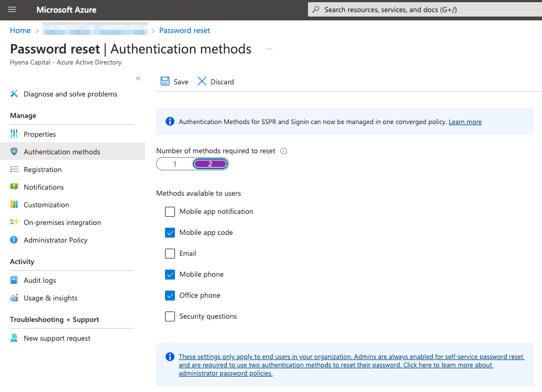Image resolution: width=542 pixels, height=392 pixels.
Task: Click the Save floppy disk icon
Action: coord(165,82)
